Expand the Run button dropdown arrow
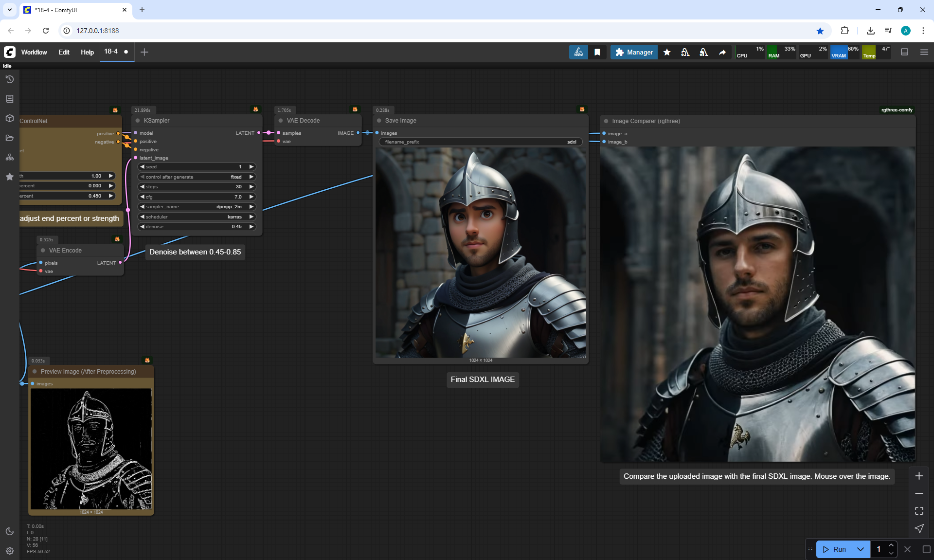This screenshot has height=560, width=934. [x=861, y=549]
